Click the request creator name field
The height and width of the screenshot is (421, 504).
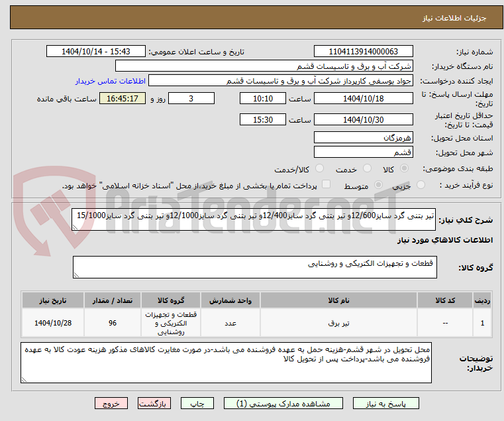tap(281, 81)
